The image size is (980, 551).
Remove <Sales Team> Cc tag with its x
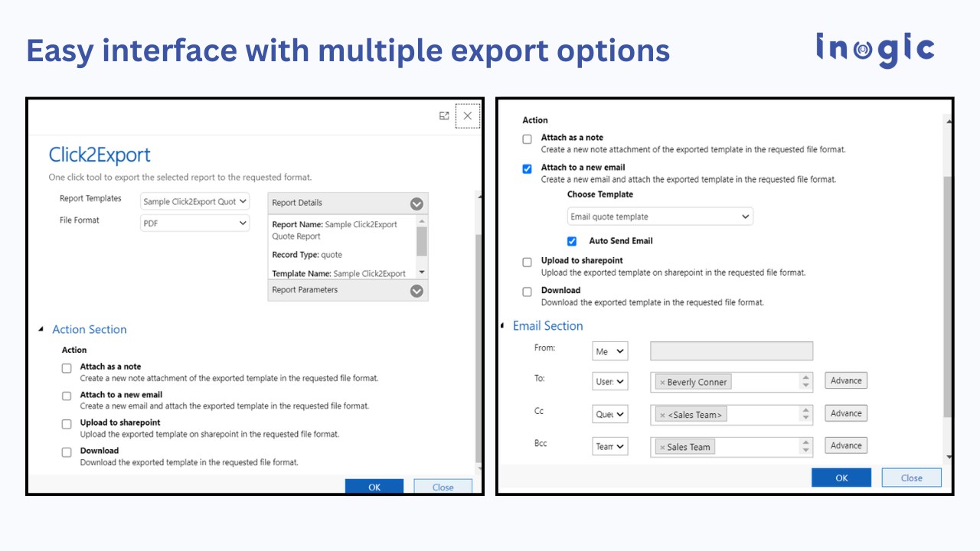click(x=662, y=415)
